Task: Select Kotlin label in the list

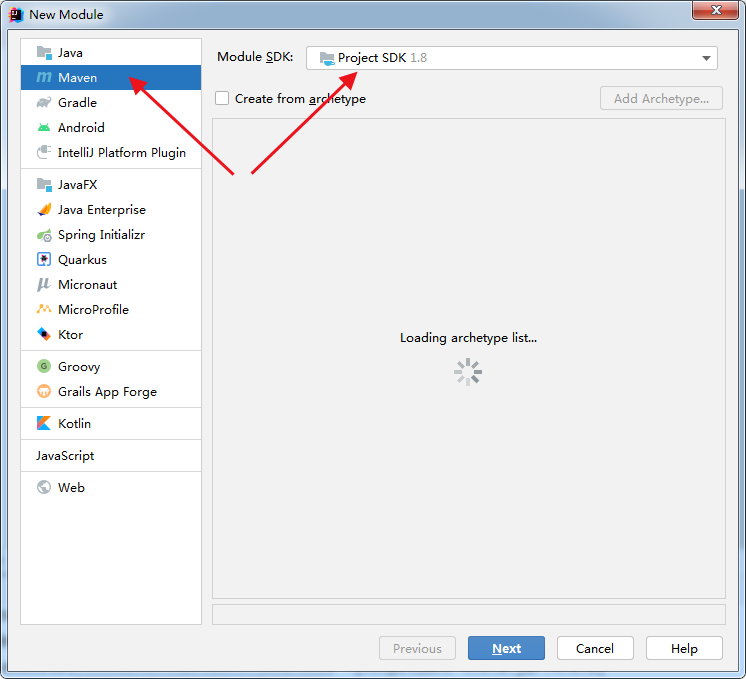Action: (74, 423)
